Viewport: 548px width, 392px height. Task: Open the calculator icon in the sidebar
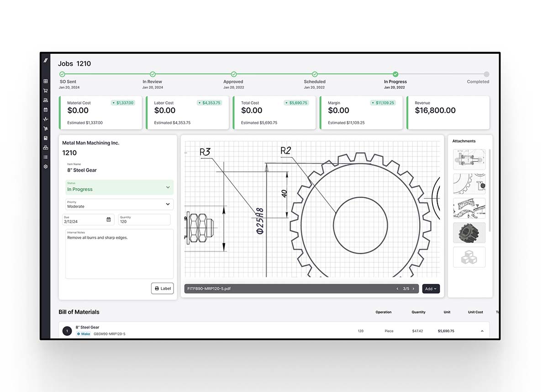45,138
